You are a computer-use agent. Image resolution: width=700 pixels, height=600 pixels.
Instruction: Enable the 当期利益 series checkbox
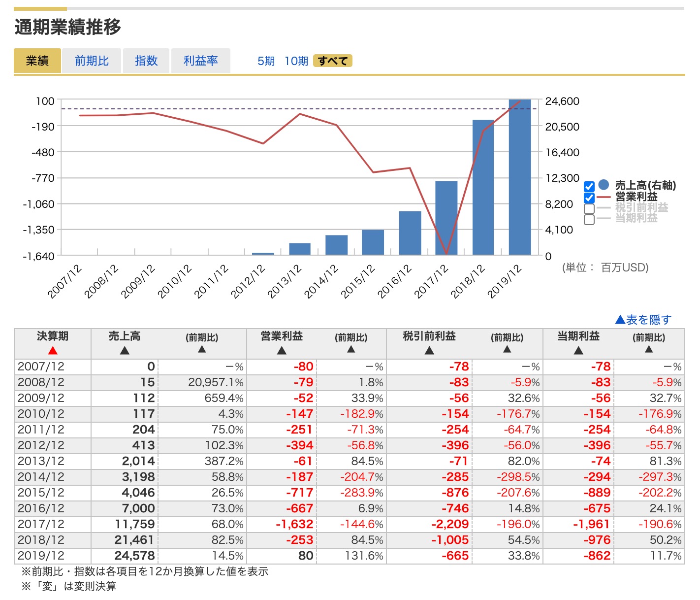[x=589, y=219]
